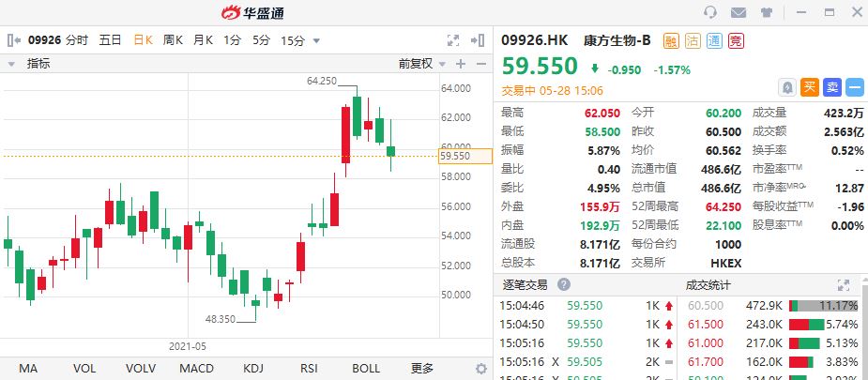Image resolution: width=868 pixels, height=380 pixels.
Task: Open indicator settings gear icon
Action: click(481, 369)
